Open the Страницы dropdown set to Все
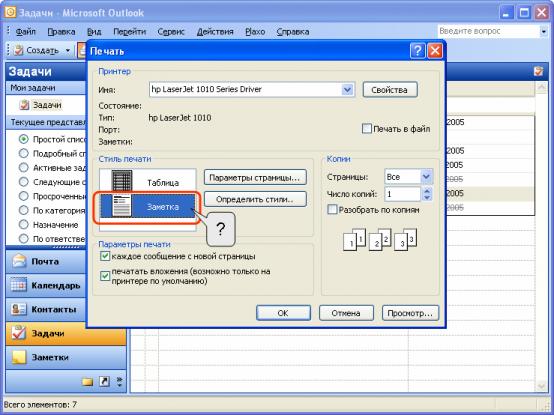Image resolution: width=554 pixels, height=415 pixels. [426, 177]
